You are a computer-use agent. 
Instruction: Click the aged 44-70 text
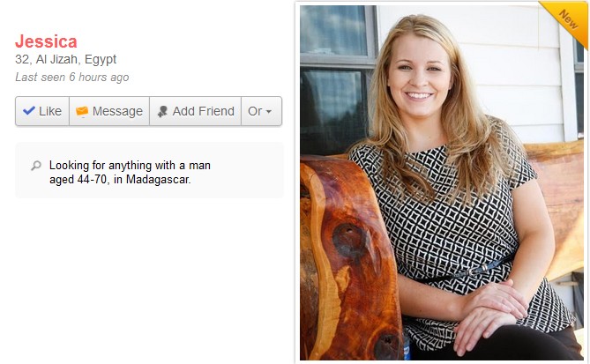78,180
